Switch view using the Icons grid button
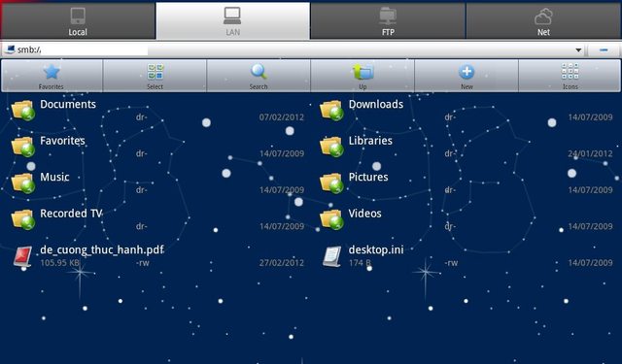The image size is (622, 364). (570, 76)
